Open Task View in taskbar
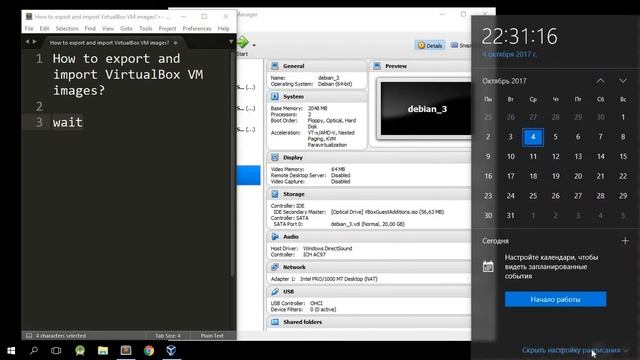The image size is (640, 360). pos(56,351)
